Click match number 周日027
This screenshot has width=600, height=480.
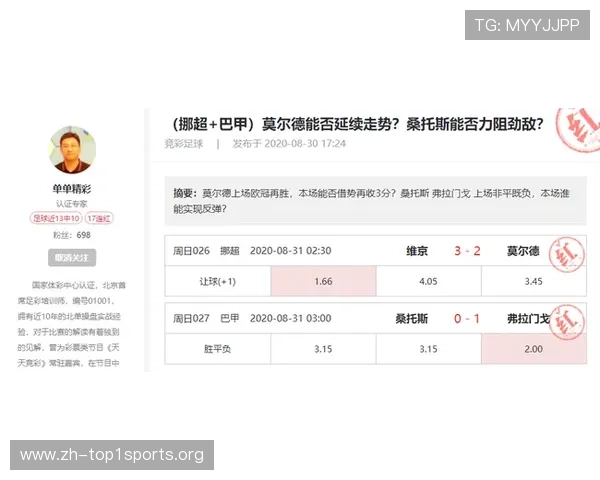pos(191,318)
